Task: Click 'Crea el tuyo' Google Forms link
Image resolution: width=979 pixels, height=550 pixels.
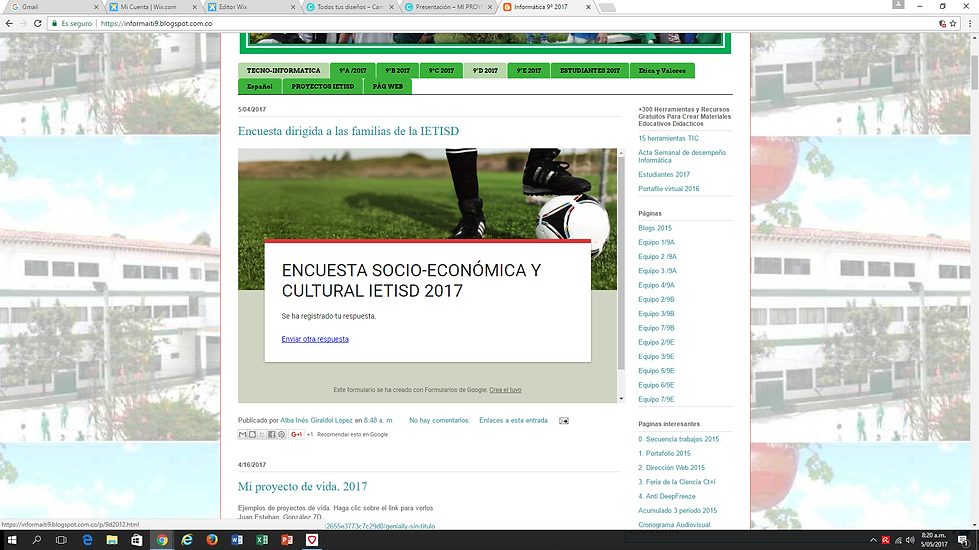Action: [505, 390]
